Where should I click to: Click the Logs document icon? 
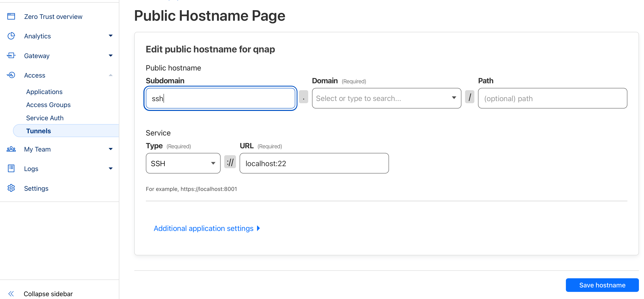pos(11,169)
